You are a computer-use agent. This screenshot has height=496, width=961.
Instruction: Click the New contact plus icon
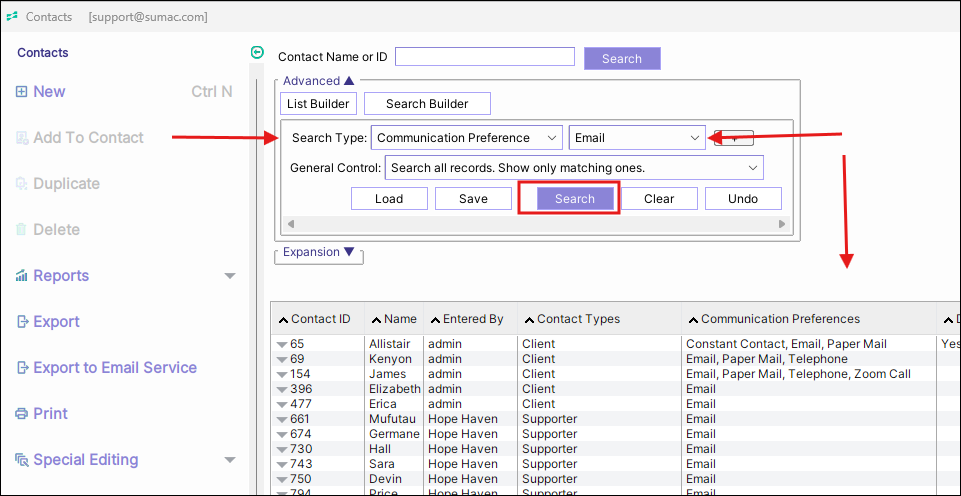point(22,92)
